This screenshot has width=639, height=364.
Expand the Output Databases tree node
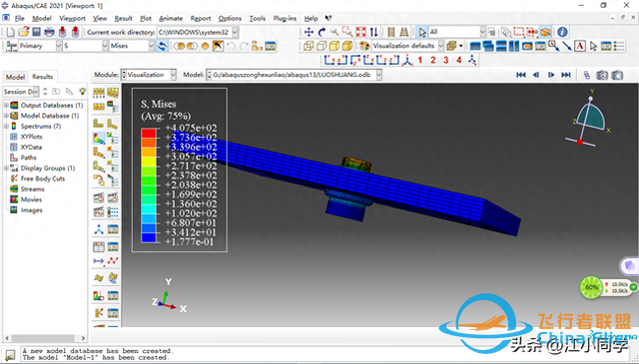(6, 105)
